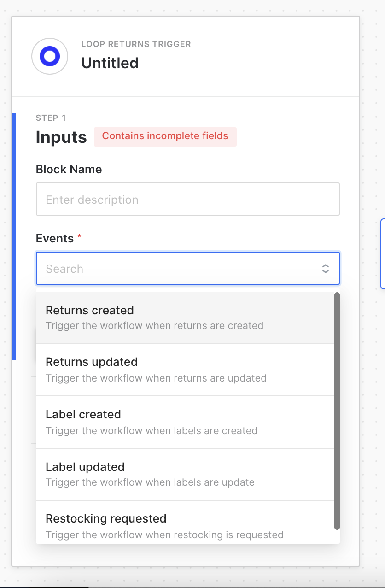Click the Contains incomplete fields warning badge
Viewport: 385px width, 588px height.
point(165,136)
